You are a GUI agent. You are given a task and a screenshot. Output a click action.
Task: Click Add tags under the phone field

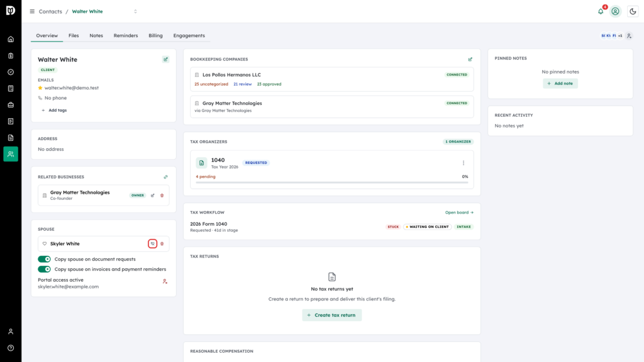54,111
